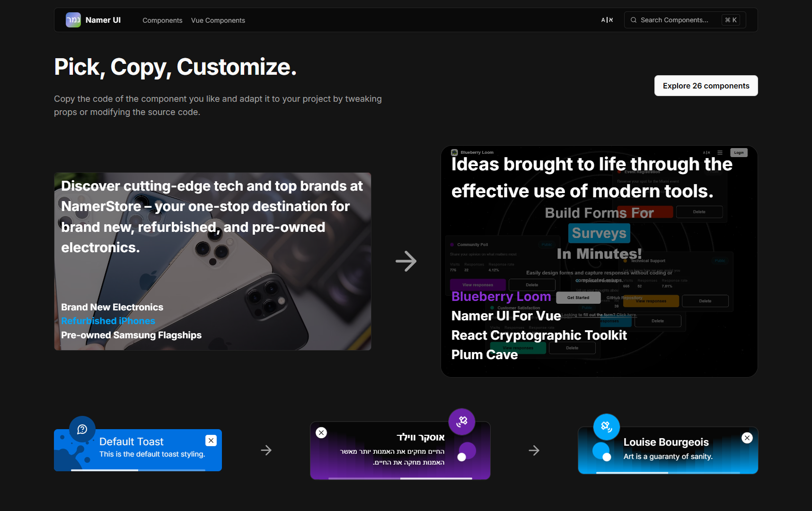Close the Default Toast notification
Image resolution: width=812 pixels, height=511 pixels.
point(211,441)
